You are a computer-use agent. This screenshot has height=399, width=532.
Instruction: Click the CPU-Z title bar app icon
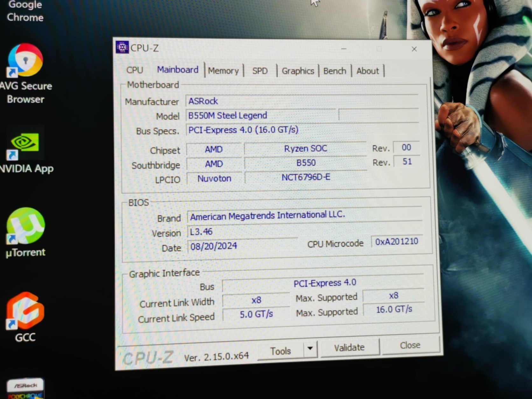pos(122,47)
